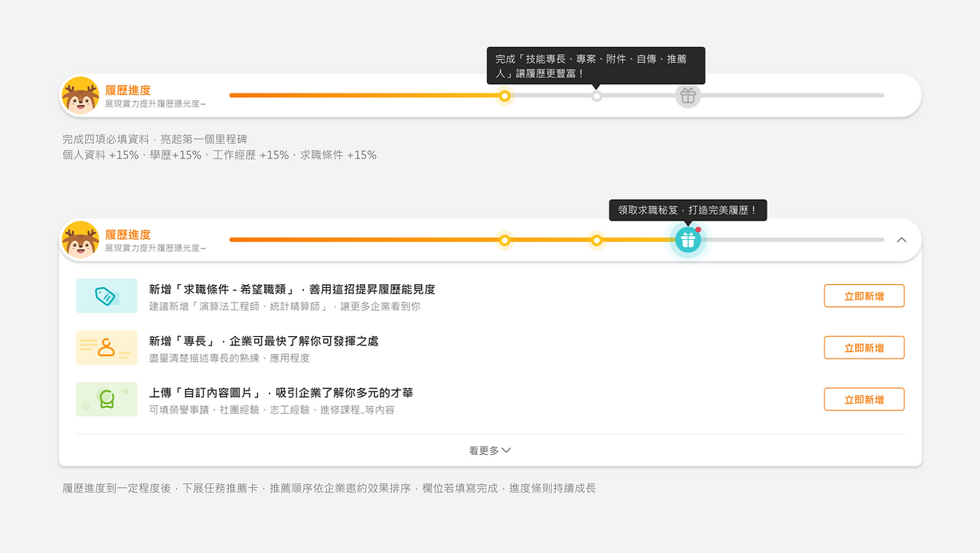The height and width of the screenshot is (553, 980).
Task: Select the first yellow milestone on the teal-gift progress bar
Action: click(505, 241)
